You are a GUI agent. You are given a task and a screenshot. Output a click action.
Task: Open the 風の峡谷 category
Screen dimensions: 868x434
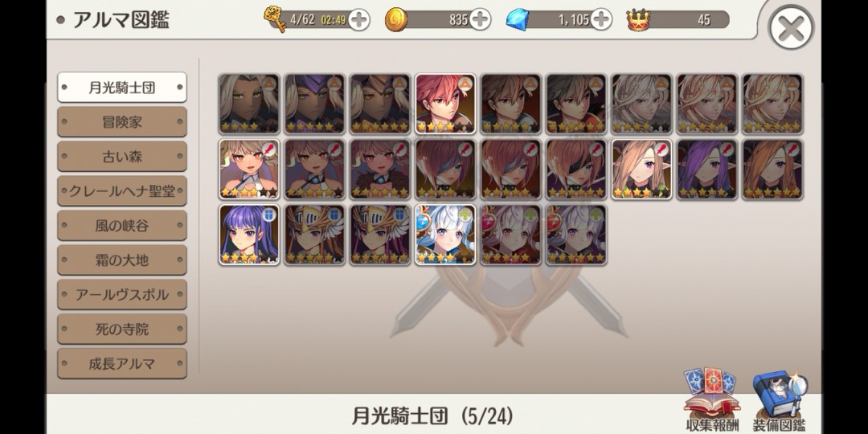122,225
